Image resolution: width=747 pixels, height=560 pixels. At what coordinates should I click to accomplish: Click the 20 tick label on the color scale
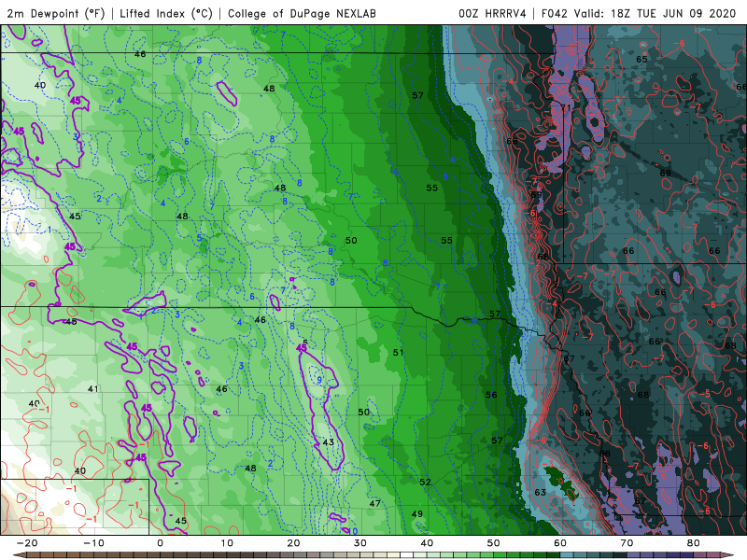click(293, 543)
